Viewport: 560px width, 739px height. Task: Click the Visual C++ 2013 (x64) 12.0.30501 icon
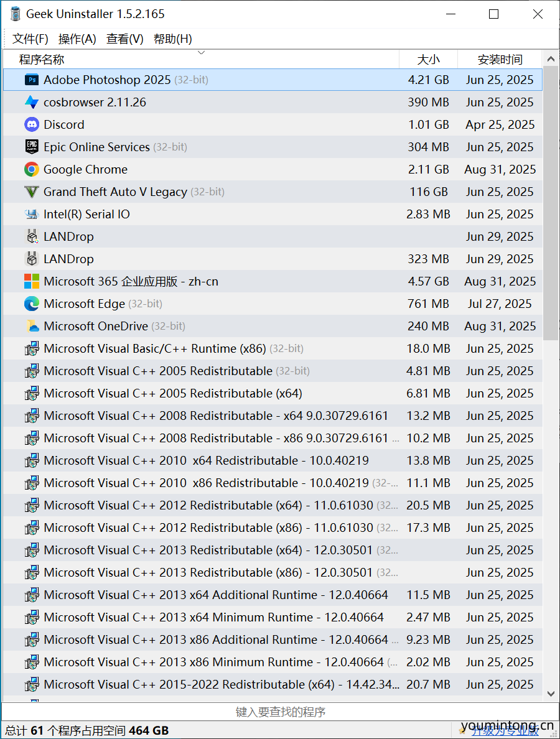click(32, 550)
